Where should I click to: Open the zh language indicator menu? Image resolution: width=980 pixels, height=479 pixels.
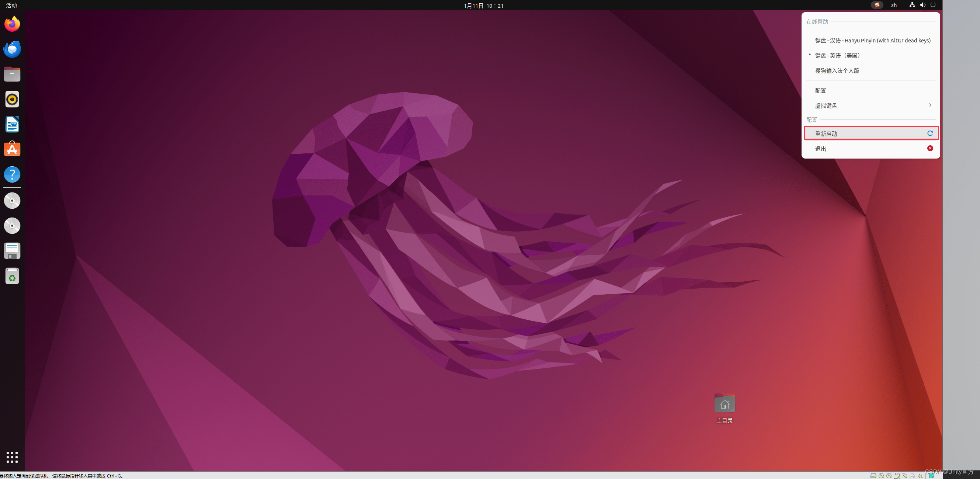tap(894, 5)
